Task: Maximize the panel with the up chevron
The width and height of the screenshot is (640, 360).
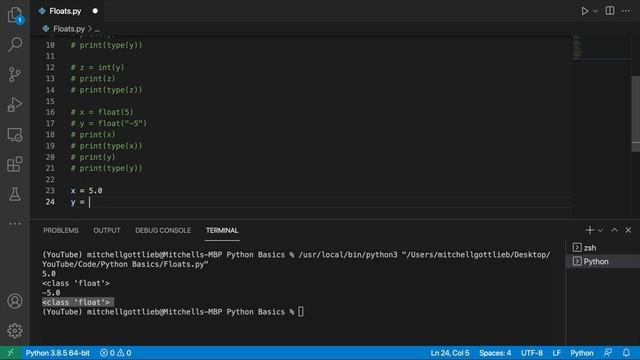Action: [x=614, y=230]
